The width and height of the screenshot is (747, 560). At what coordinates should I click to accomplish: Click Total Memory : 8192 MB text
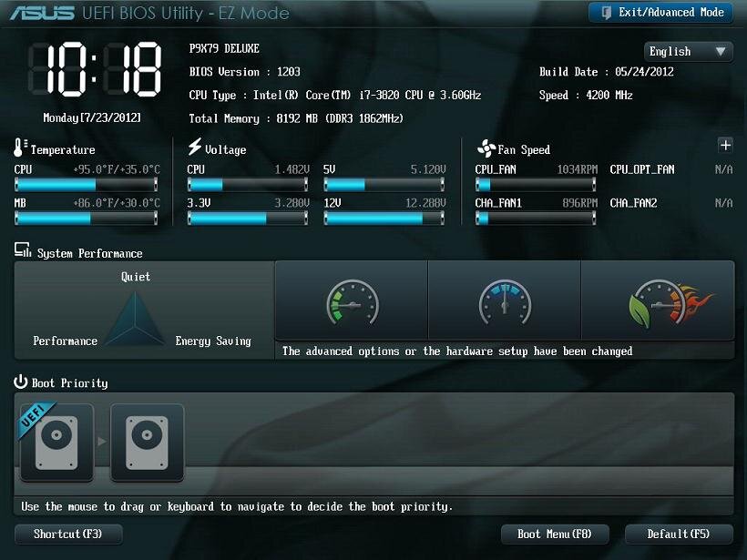pyautogui.click(x=296, y=118)
